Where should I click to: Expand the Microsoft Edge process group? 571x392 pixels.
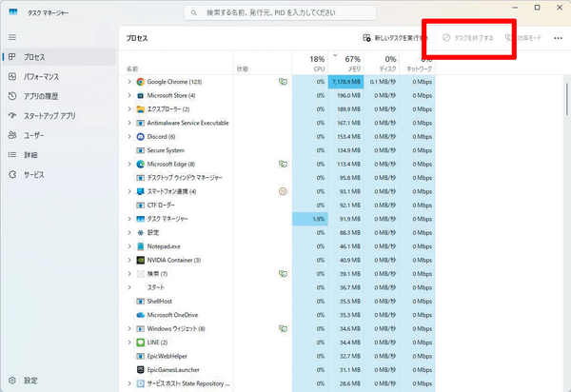129,165
